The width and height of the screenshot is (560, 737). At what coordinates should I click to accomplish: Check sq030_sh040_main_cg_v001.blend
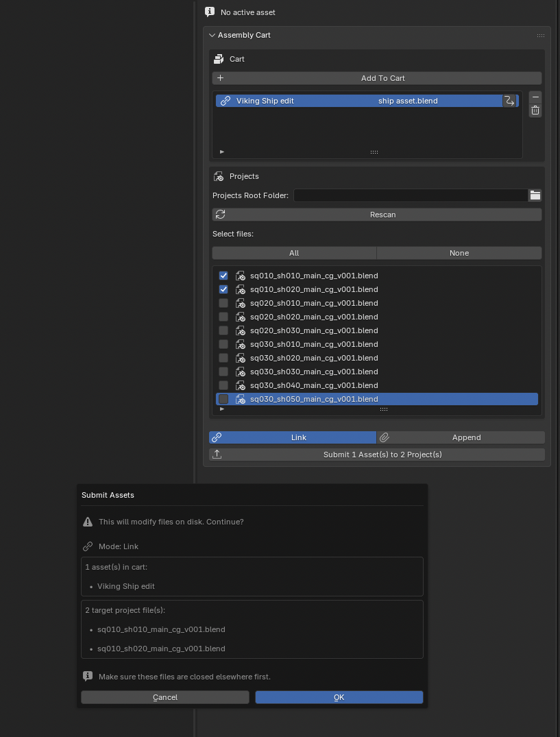tap(223, 385)
